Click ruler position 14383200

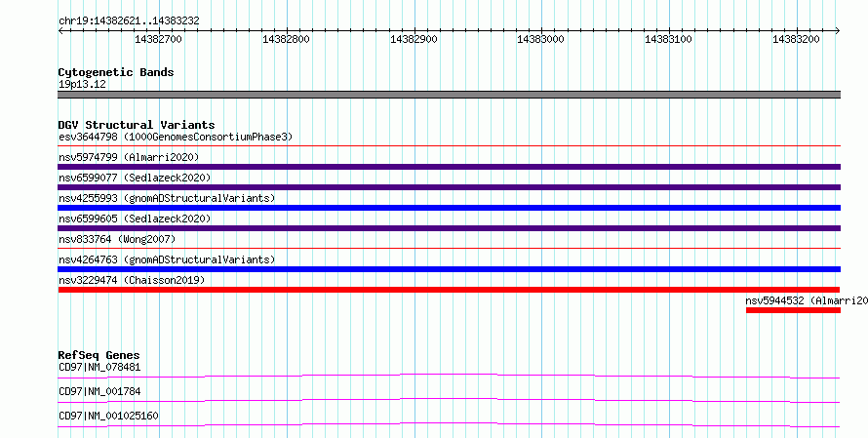[796, 39]
